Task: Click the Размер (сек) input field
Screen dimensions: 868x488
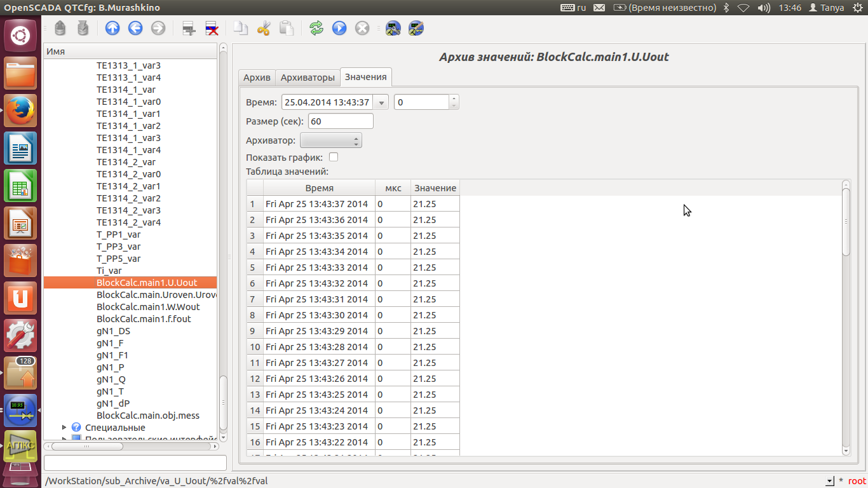Action: click(341, 121)
